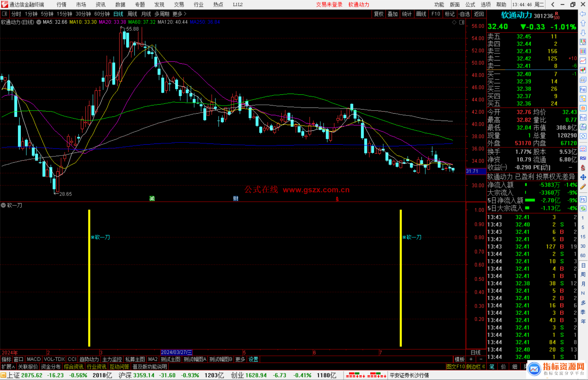Select the candlestick chart icon in sidebar
The image size is (588, 380).
coord(583,70)
